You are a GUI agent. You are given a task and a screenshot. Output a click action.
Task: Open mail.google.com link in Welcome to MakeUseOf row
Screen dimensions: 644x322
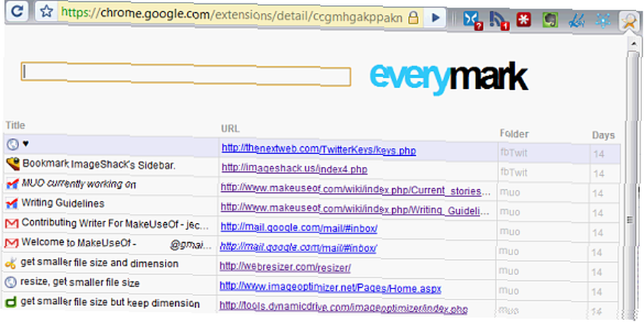pyautogui.click(x=298, y=248)
